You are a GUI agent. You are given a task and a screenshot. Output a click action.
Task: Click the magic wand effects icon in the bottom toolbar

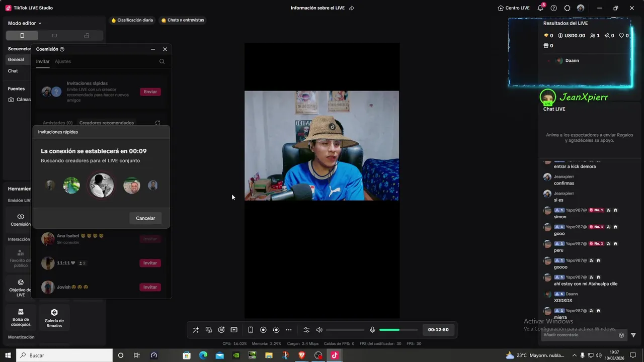[x=196, y=330]
